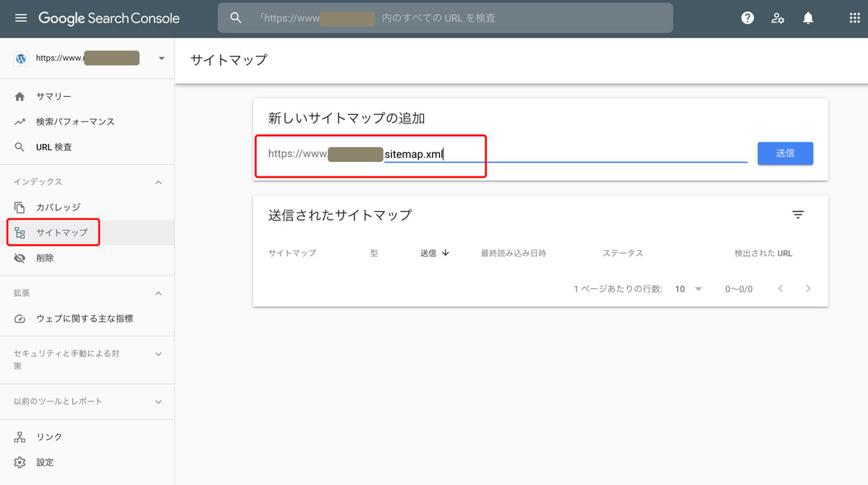Collapse the インデックス section
Viewport: 868px width, 485px height.
click(158, 182)
